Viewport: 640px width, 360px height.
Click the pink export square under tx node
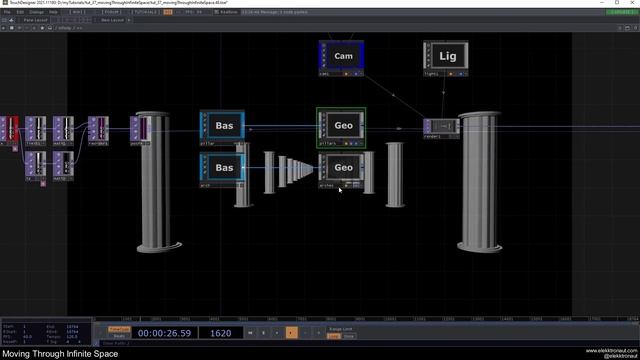pyautogui.click(x=43, y=184)
